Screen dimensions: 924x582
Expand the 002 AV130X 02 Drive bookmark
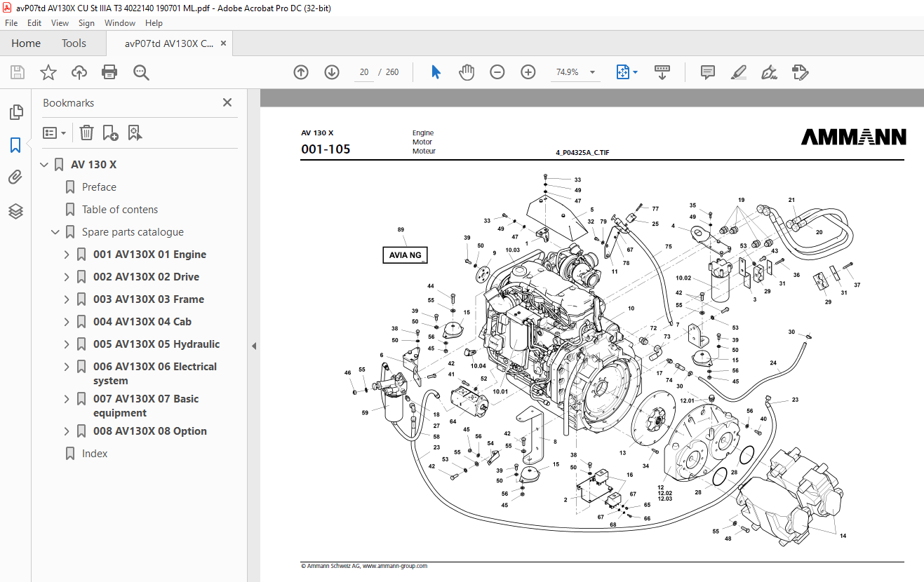(x=67, y=277)
